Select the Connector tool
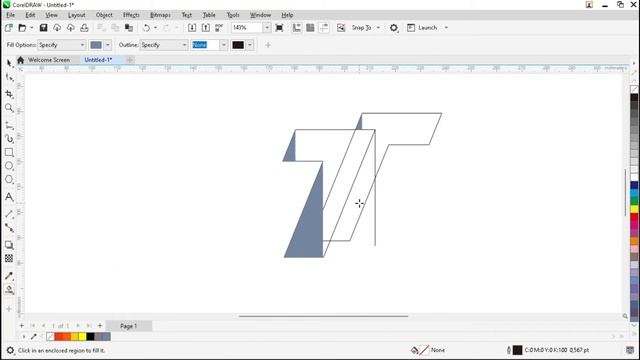Viewport: 640px width, 360px height. [x=9, y=228]
